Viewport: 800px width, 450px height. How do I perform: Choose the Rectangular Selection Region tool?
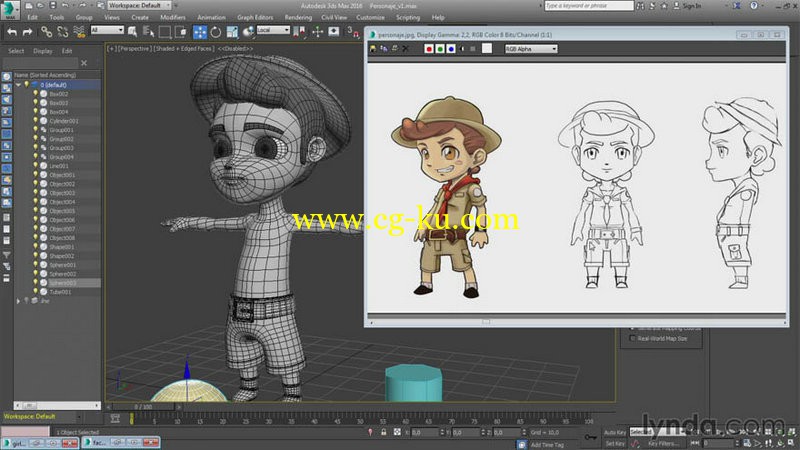pos(165,32)
